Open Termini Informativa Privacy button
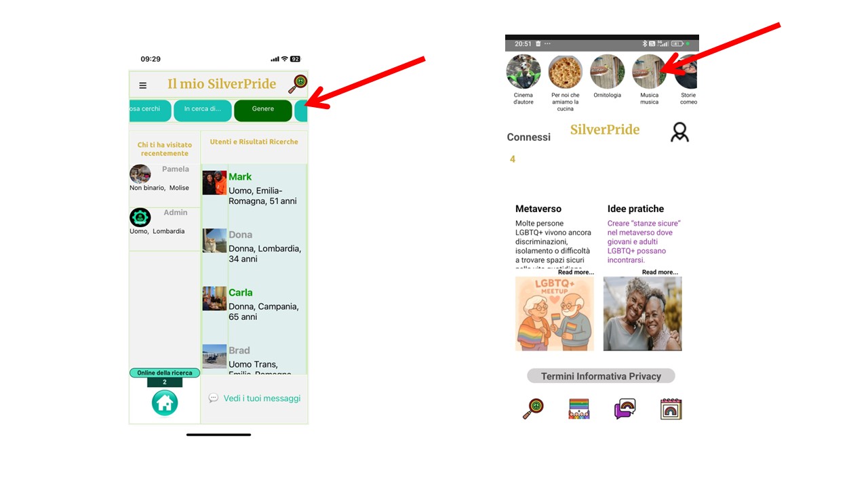The height and width of the screenshot is (488, 868). pyautogui.click(x=601, y=376)
